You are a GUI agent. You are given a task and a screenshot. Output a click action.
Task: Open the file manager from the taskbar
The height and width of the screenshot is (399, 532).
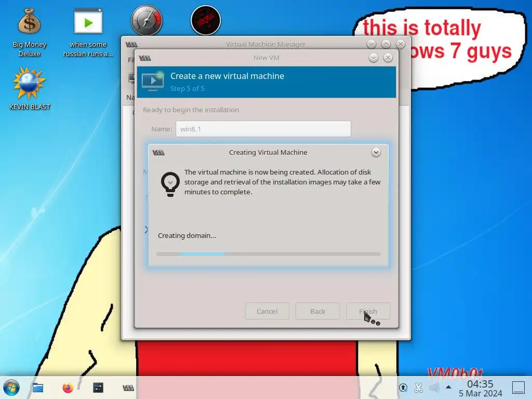pos(37,388)
